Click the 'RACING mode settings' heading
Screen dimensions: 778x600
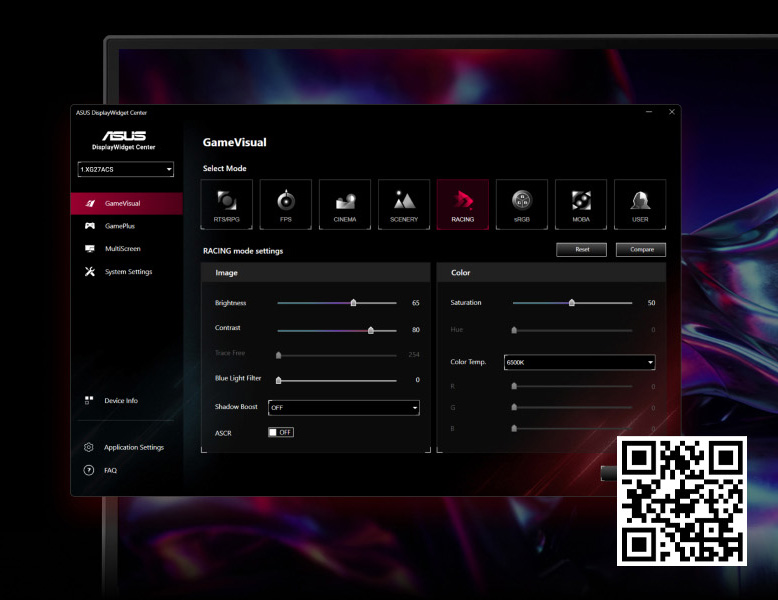(243, 251)
